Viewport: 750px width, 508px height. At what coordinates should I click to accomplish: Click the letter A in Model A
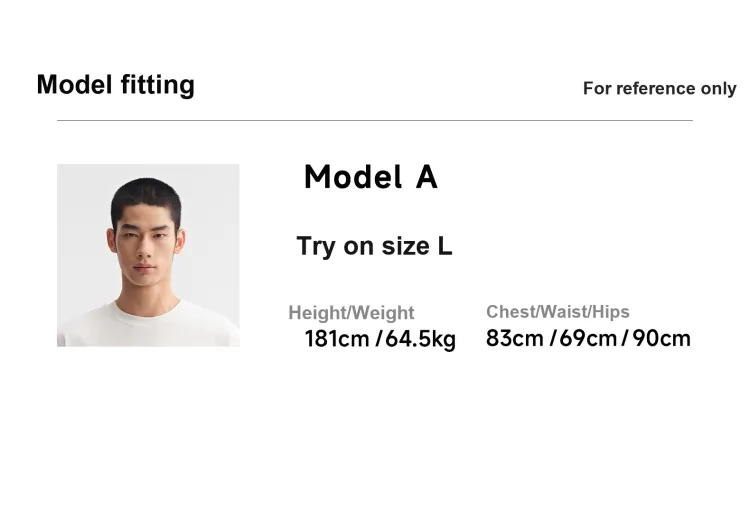coord(426,177)
